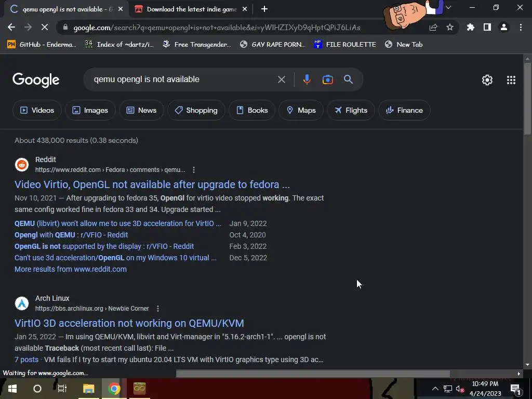
Task: Open 'VirtIO 3D acceleration not working' result
Action: pos(129,323)
